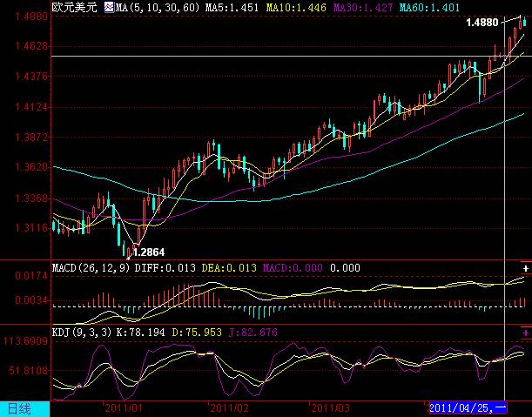Click the 1.3872 price axis label

31,138
